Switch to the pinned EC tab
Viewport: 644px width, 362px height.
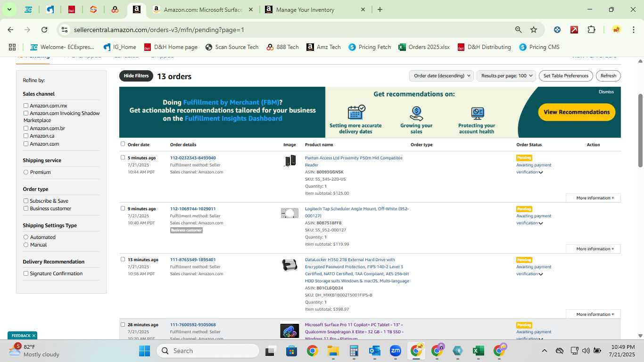(28, 9)
